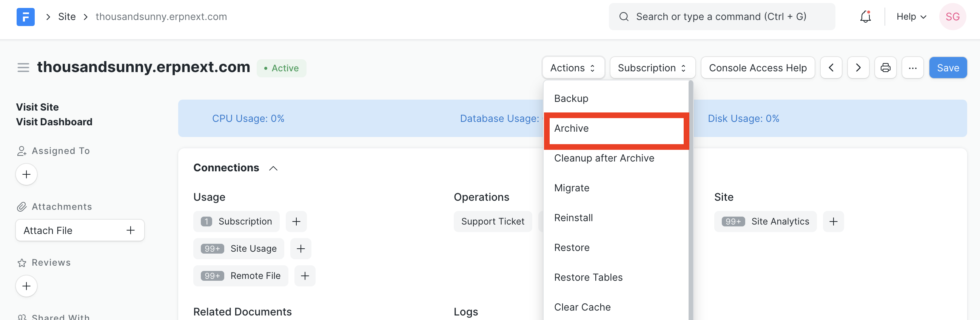Viewport: 980px width, 320px height.
Task: Open the Help dropdown menu
Action: pos(911,17)
